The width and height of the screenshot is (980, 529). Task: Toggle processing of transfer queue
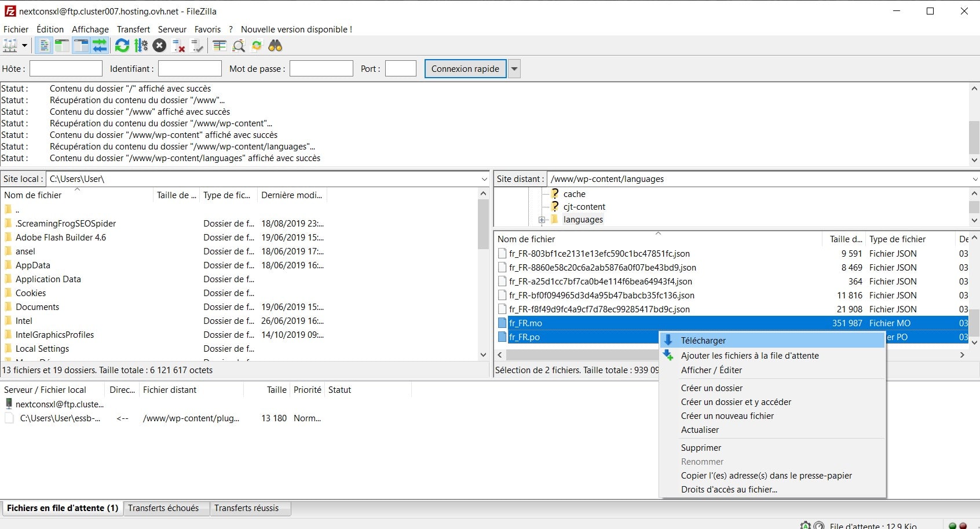click(x=141, y=46)
